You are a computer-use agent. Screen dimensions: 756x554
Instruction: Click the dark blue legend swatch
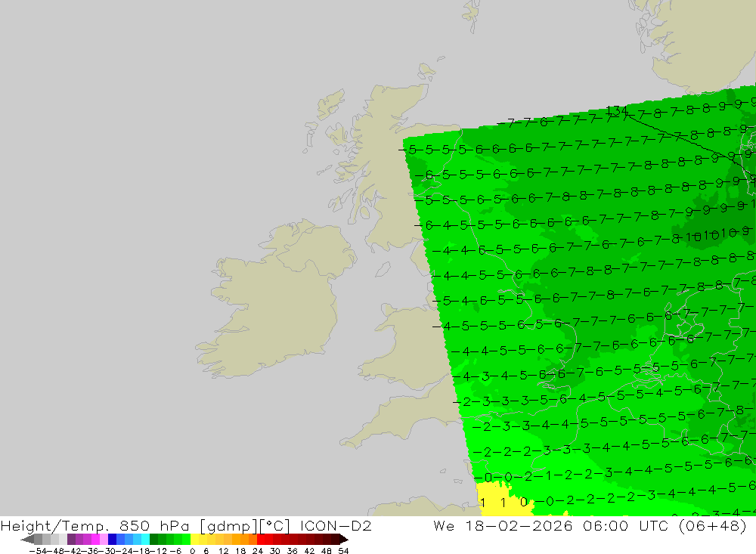pos(113,539)
